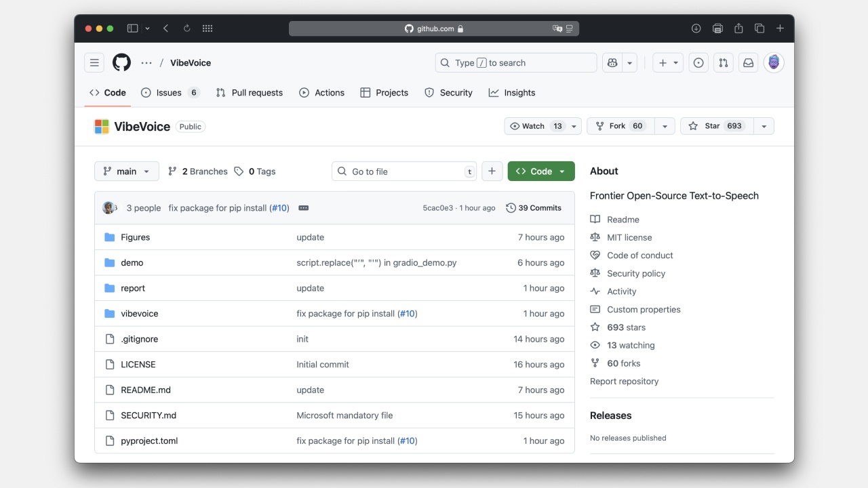The height and width of the screenshot is (488, 868).
Task: Click the Type / to search box
Action: tap(516, 62)
